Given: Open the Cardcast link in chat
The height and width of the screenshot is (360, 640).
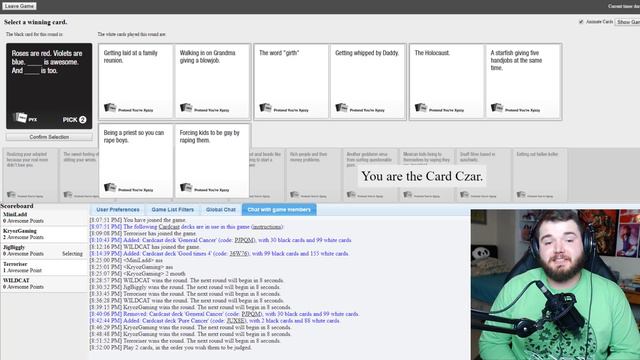Looking at the screenshot, I should (x=169, y=227).
